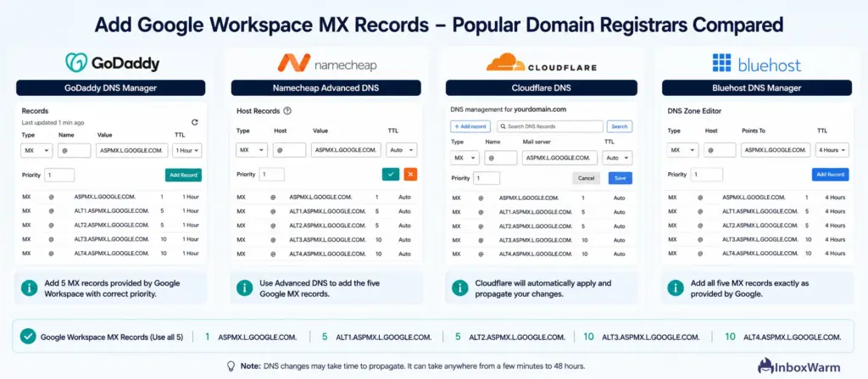Open Namecheap Type dropdown showing MX
Screen dimensions: 868x379
251,149
